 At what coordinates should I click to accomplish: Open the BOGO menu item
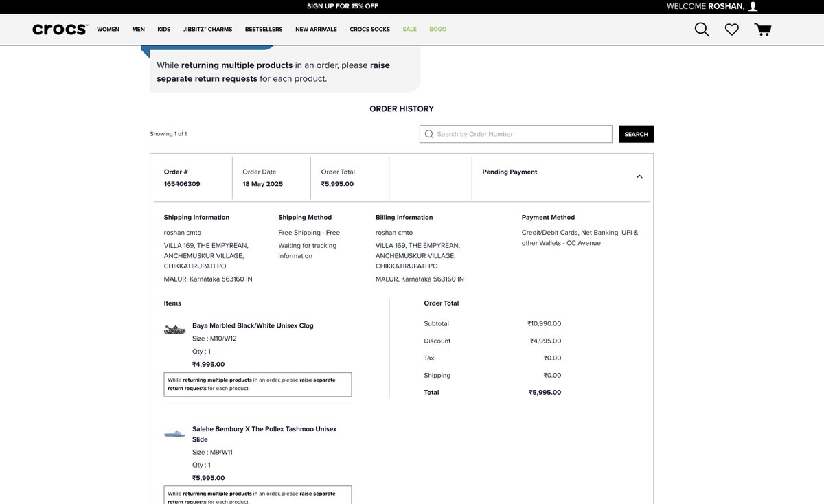pos(437,30)
